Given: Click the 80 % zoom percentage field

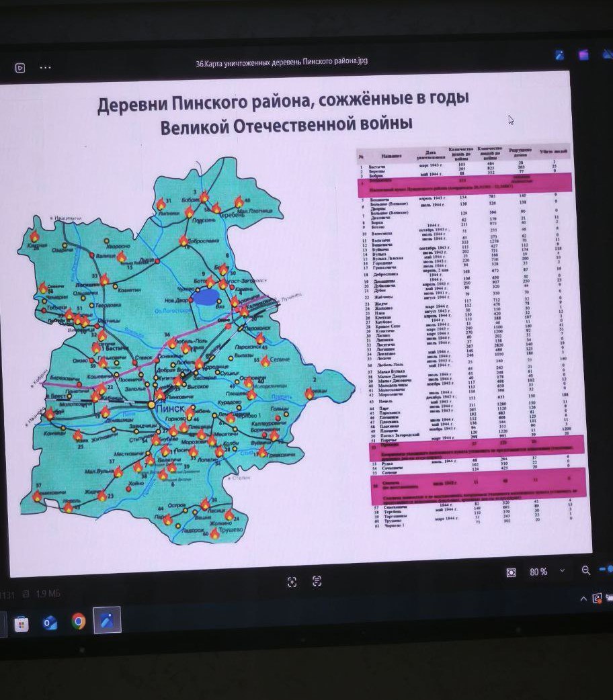Looking at the screenshot, I should (x=538, y=572).
